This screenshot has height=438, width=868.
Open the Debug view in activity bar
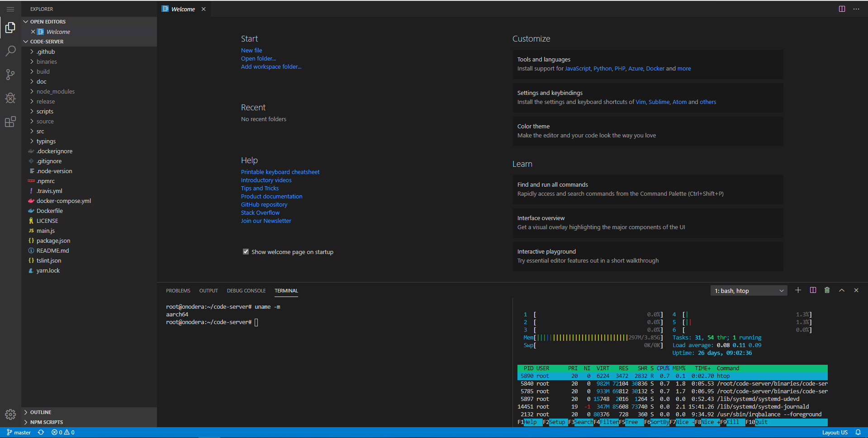[x=10, y=98]
